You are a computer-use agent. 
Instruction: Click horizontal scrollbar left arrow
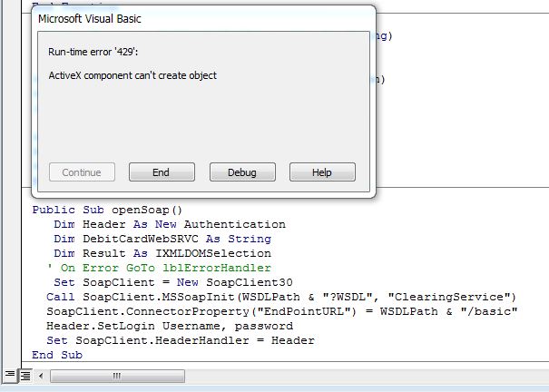(41, 376)
